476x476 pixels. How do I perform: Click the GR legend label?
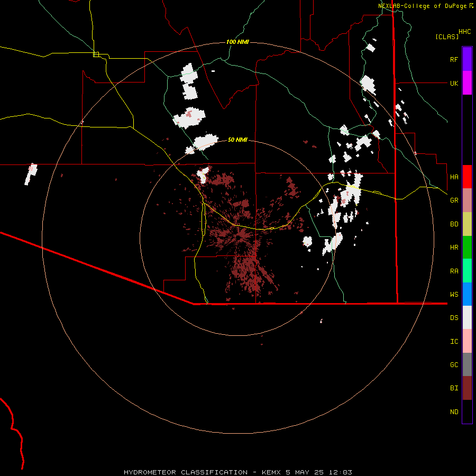click(x=454, y=200)
